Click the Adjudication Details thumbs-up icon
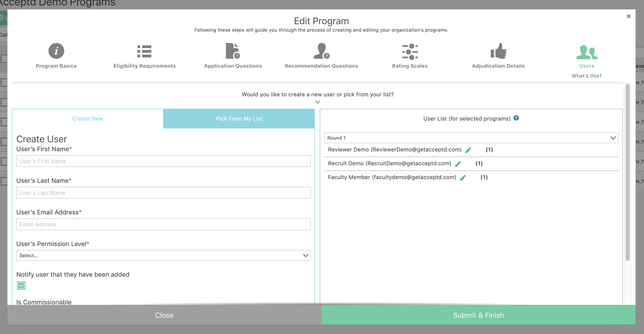The image size is (644, 334). (x=498, y=51)
